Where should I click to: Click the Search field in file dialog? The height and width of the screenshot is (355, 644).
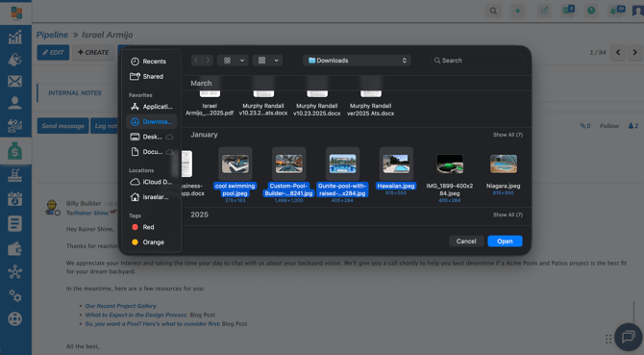point(477,61)
